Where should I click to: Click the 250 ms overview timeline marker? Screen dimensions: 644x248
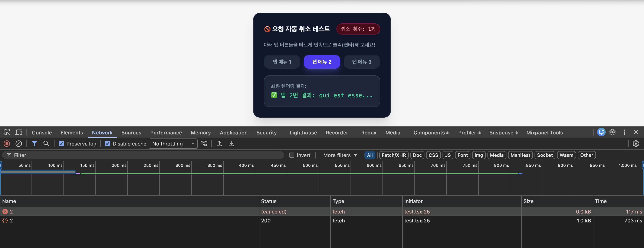[x=151, y=165]
